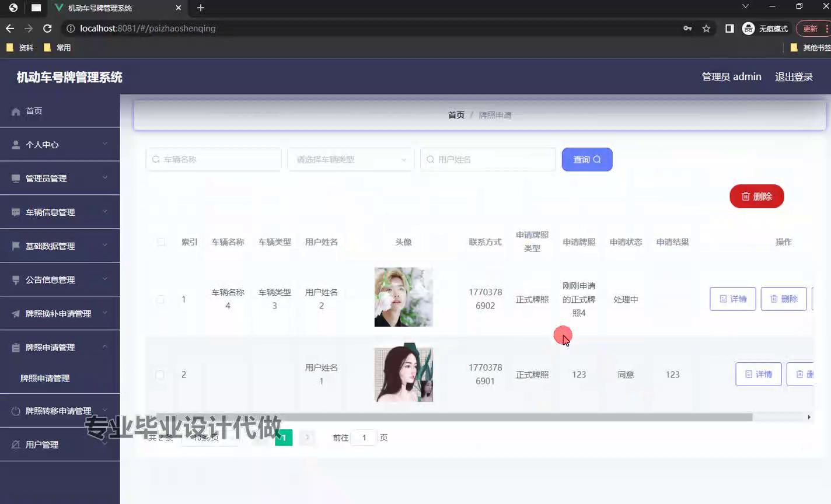Click the plane icon beside 牌照换补申请管理
831x504 pixels.
[x=16, y=314]
